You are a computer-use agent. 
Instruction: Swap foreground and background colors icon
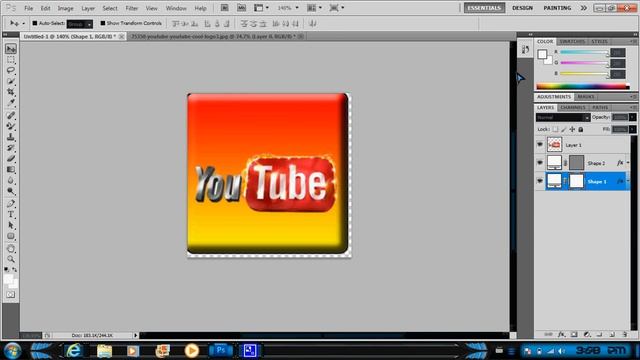tap(15, 270)
